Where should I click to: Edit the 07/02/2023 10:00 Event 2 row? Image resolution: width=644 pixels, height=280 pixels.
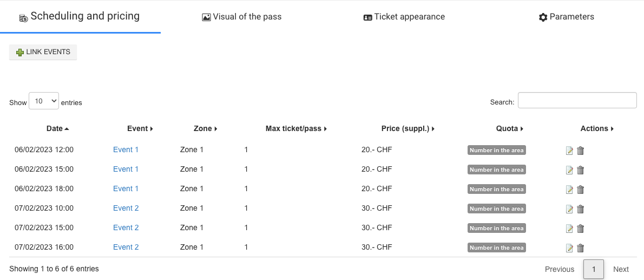(x=569, y=209)
